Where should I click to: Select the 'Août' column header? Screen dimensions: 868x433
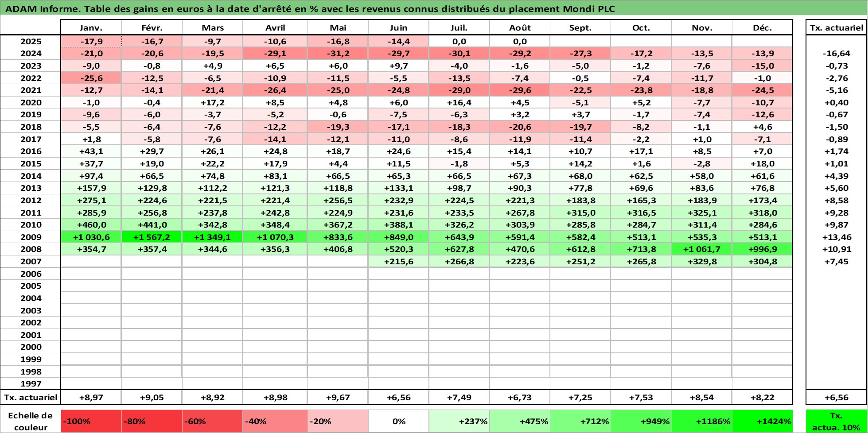pos(520,27)
